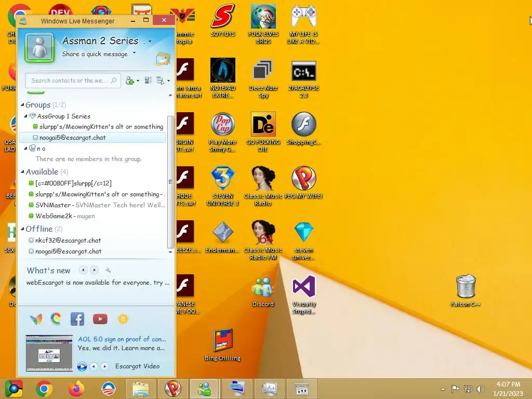
Task: Show next What's new item
Action: [x=95, y=270]
